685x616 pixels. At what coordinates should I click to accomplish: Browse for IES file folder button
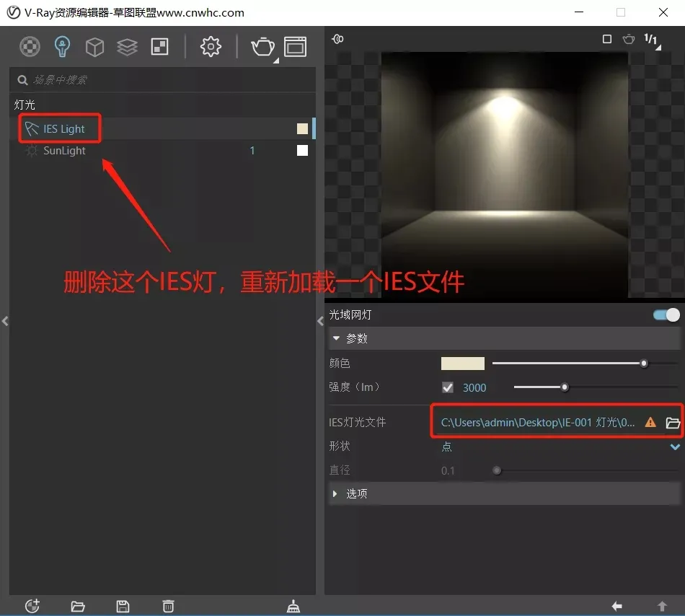tap(672, 423)
